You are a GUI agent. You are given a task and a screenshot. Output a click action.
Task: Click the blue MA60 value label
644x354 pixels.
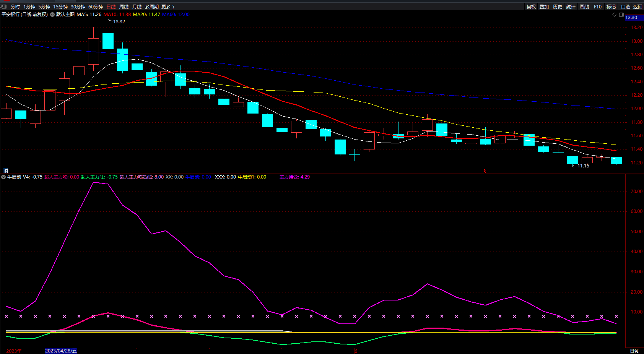point(176,15)
